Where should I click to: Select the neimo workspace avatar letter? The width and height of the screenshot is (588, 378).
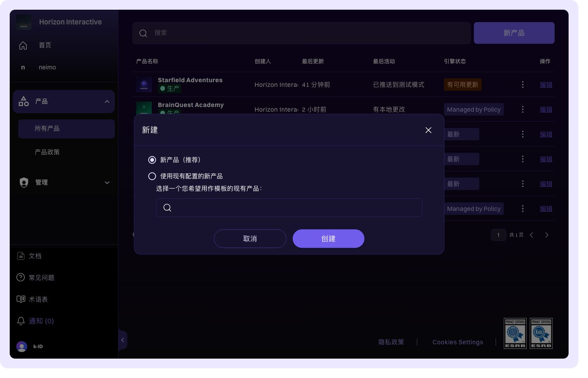click(x=23, y=67)
